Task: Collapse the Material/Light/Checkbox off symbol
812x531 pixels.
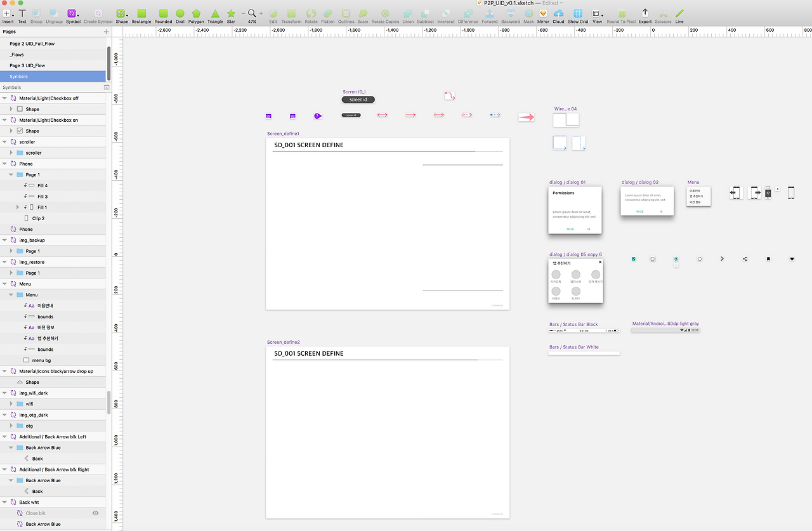Action: (x=4, y=98)
